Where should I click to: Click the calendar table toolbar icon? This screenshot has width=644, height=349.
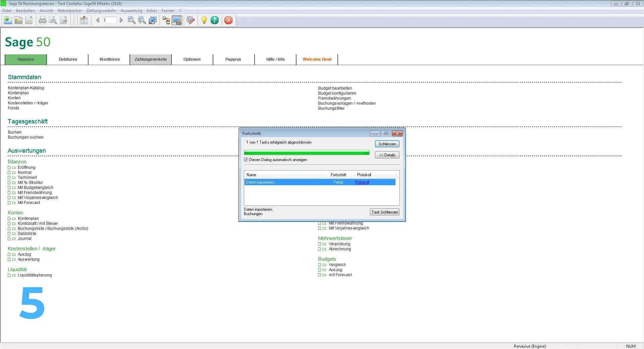(x=84, y=20)
